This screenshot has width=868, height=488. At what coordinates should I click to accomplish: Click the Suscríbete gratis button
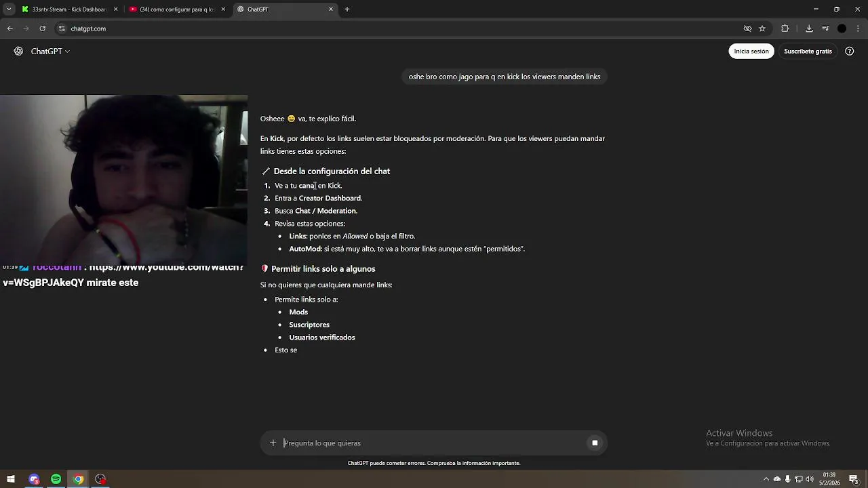tap(808, 52)
